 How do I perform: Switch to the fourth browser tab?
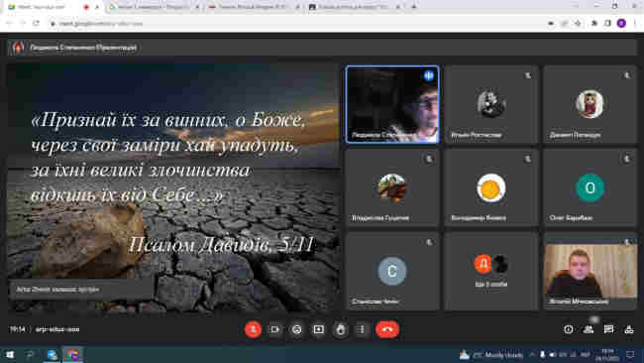point(354,7)
